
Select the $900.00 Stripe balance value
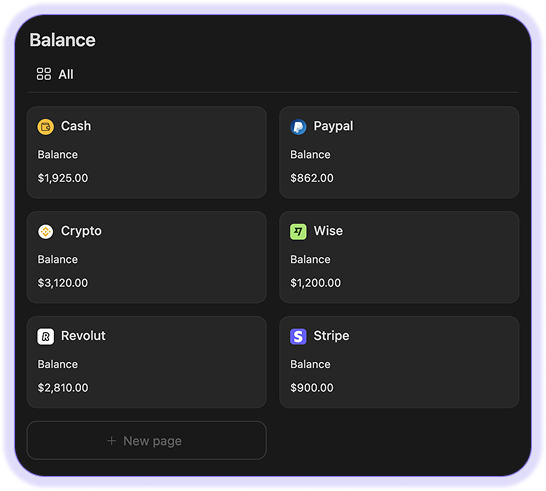(312, 388)
